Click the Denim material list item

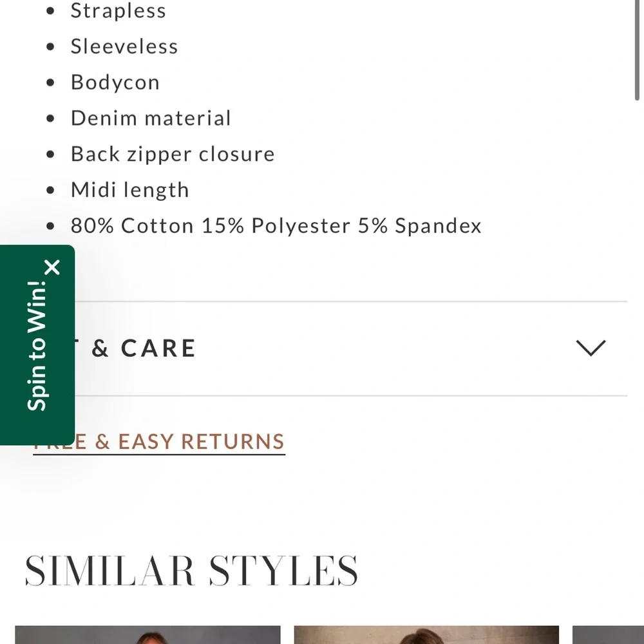(x=151, y=118)
